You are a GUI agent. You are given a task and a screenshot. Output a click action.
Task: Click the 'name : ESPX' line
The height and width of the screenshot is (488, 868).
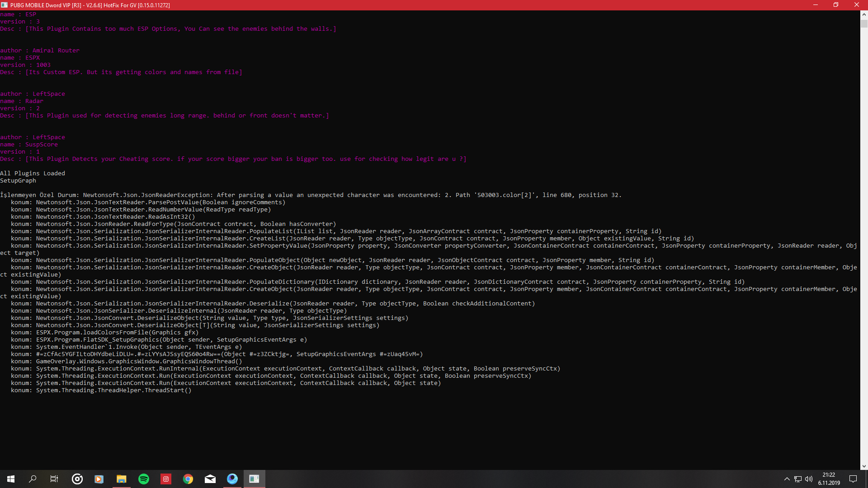tap(20, 58)
